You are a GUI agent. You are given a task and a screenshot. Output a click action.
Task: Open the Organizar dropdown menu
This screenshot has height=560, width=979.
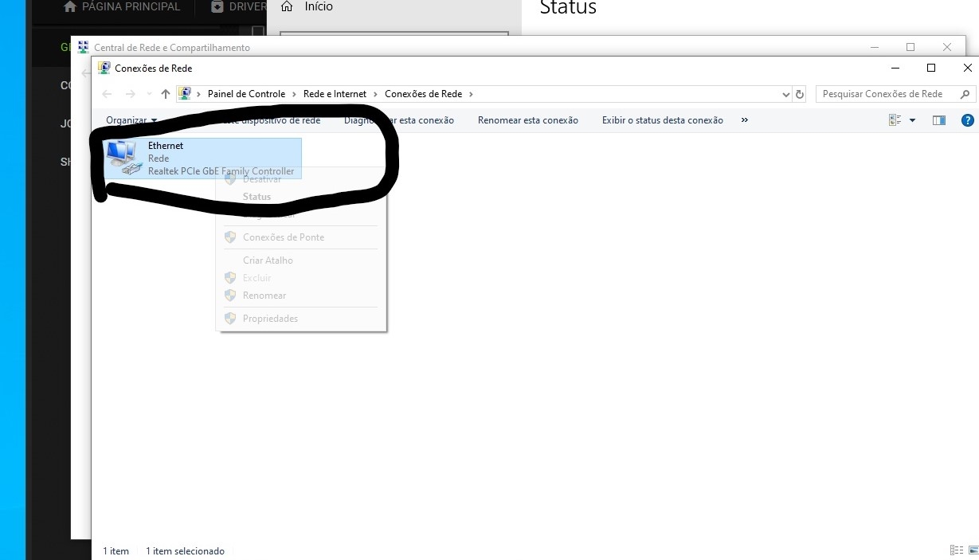[131, 120]
